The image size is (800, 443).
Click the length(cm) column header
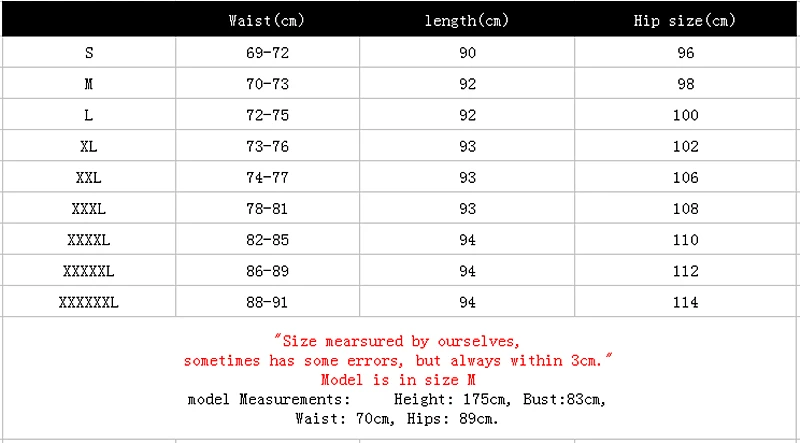467,21
